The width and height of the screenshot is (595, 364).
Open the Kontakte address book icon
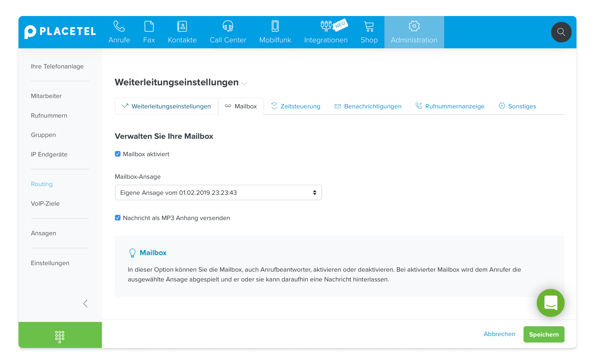point(182,27)
